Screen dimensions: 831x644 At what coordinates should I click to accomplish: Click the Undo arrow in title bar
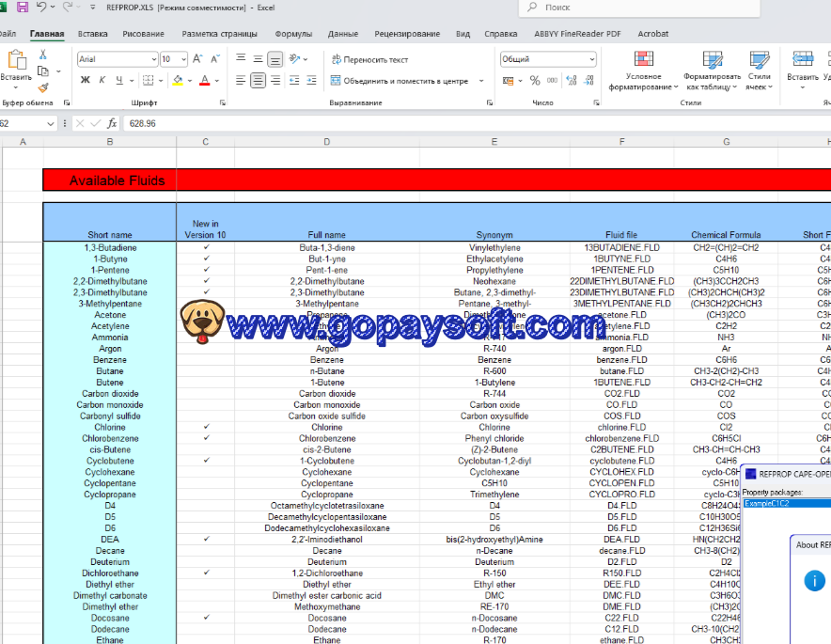[x=41, y=8]
